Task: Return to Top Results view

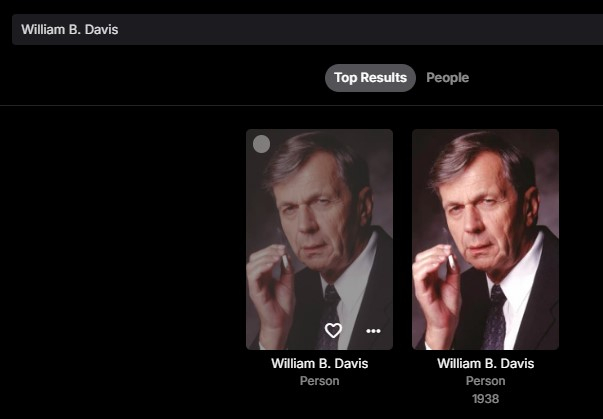Action: (x=370, y=78)
